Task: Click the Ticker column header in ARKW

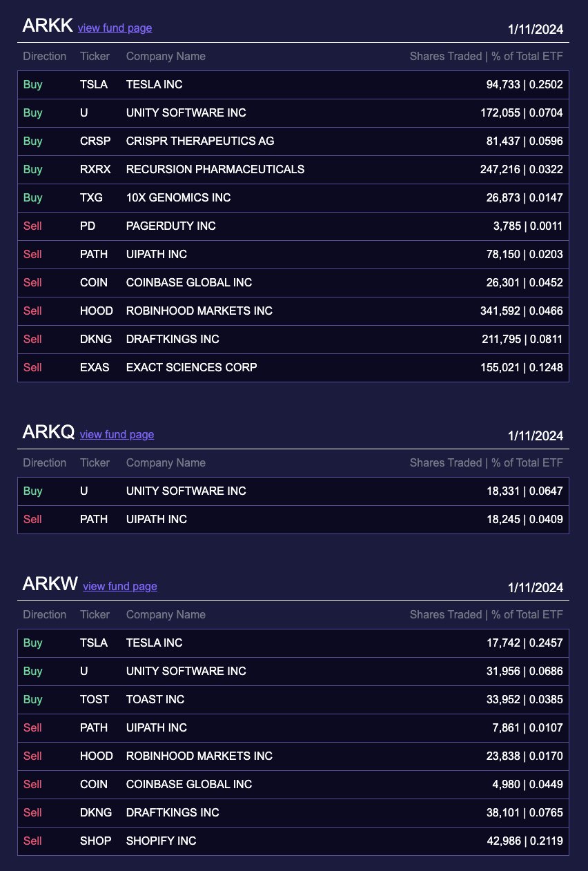Action: point(95,615)
